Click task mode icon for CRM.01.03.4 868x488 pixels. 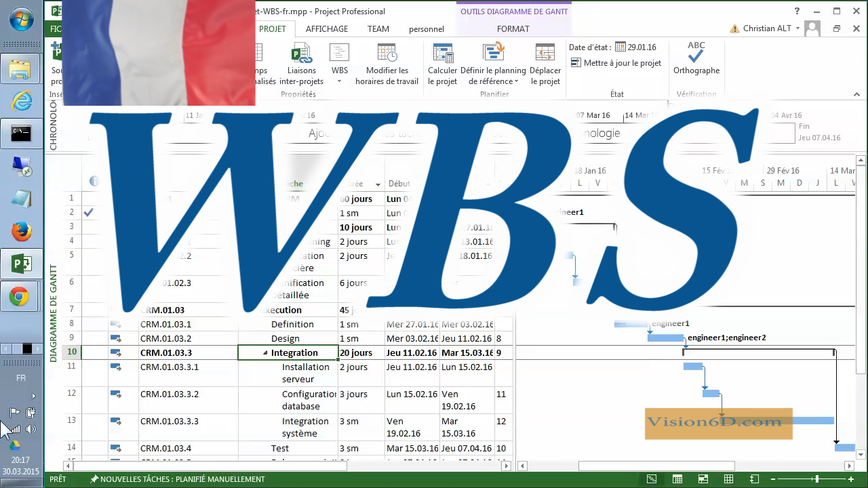(x=115, y=448)
